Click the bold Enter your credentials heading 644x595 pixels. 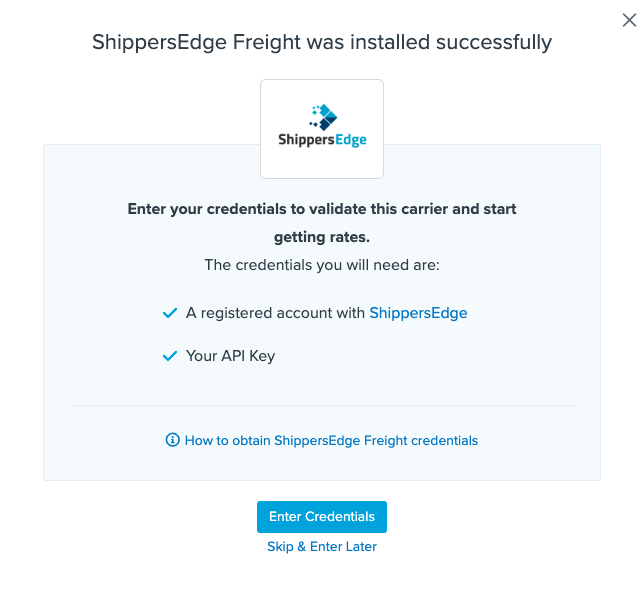click(x=322, y=210)
